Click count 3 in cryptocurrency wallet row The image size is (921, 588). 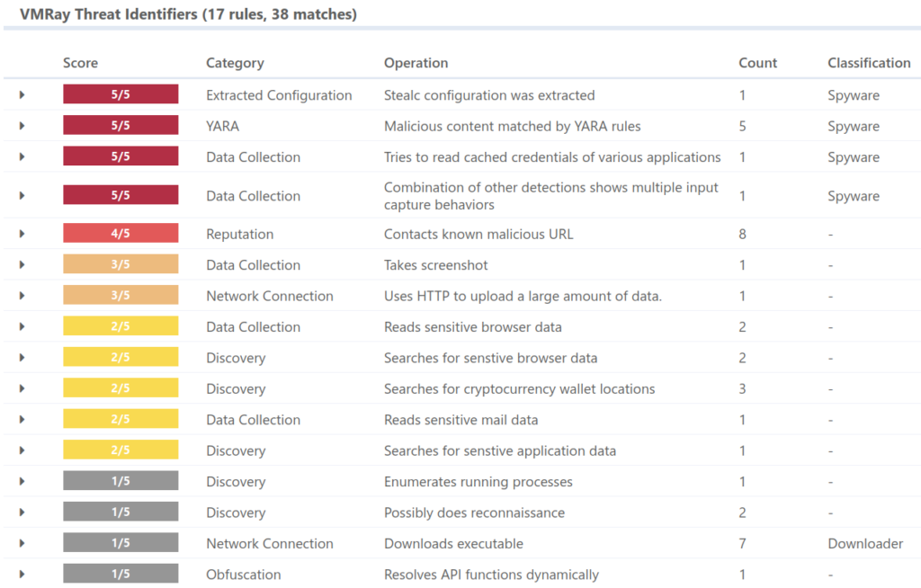point(742,389)
